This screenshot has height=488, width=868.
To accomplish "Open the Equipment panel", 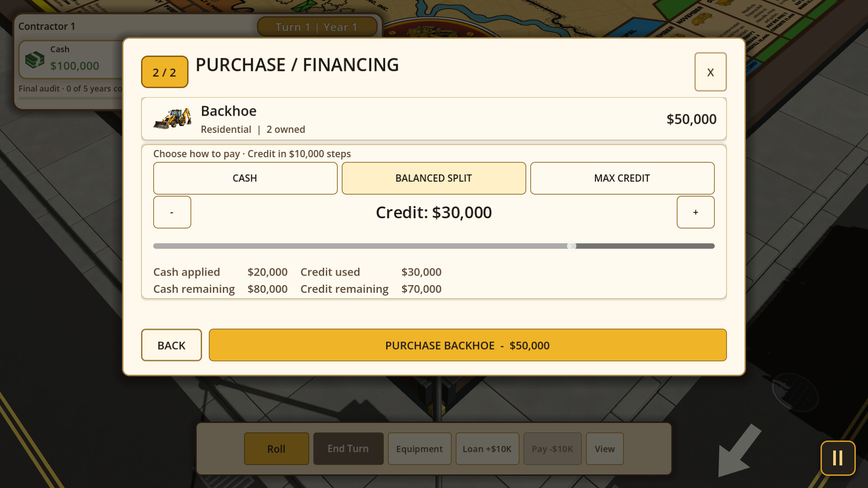I will (420, 449).
